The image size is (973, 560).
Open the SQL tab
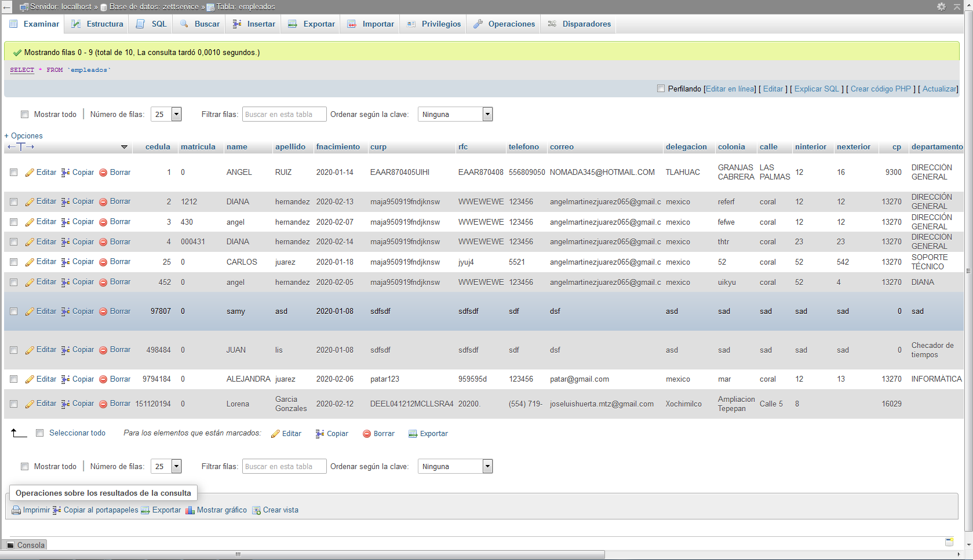pyautogui.click(x=151, y=24)
